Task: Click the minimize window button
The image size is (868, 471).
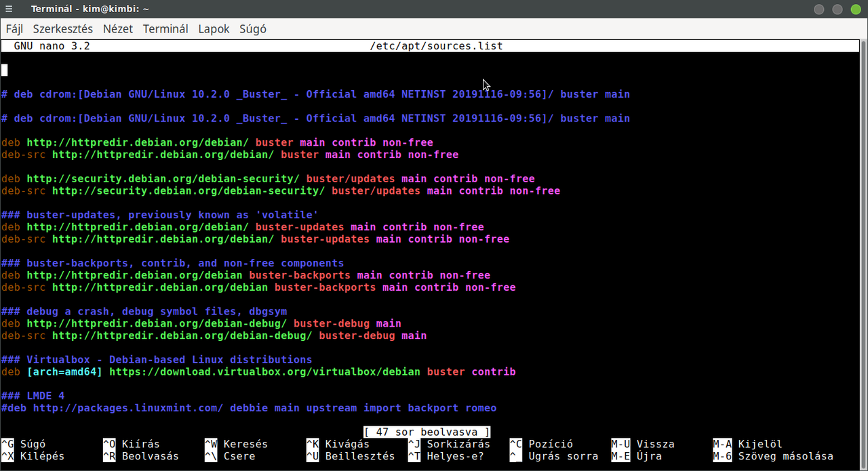Action: [x=819, y=9]
